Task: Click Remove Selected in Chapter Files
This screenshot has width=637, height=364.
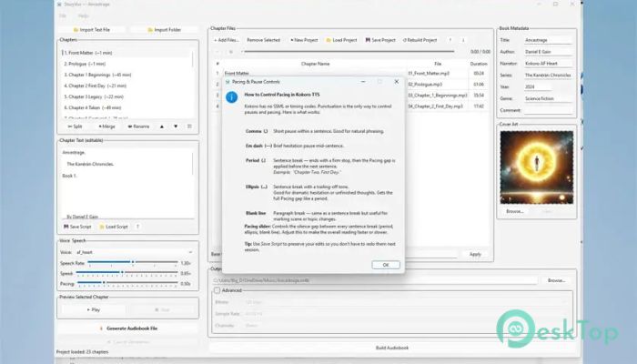Action: pos(263,40)
